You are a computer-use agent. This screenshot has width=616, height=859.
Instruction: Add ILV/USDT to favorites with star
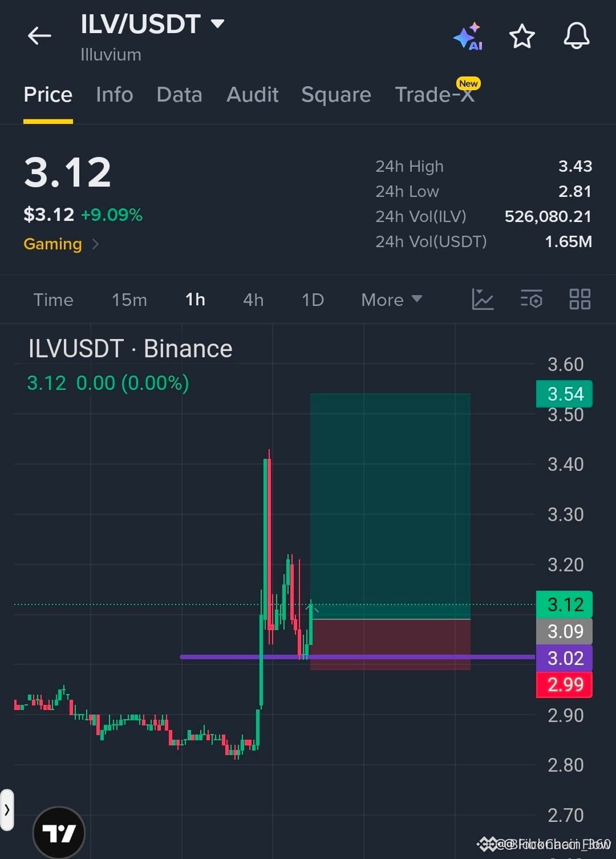tap(521, 37)
